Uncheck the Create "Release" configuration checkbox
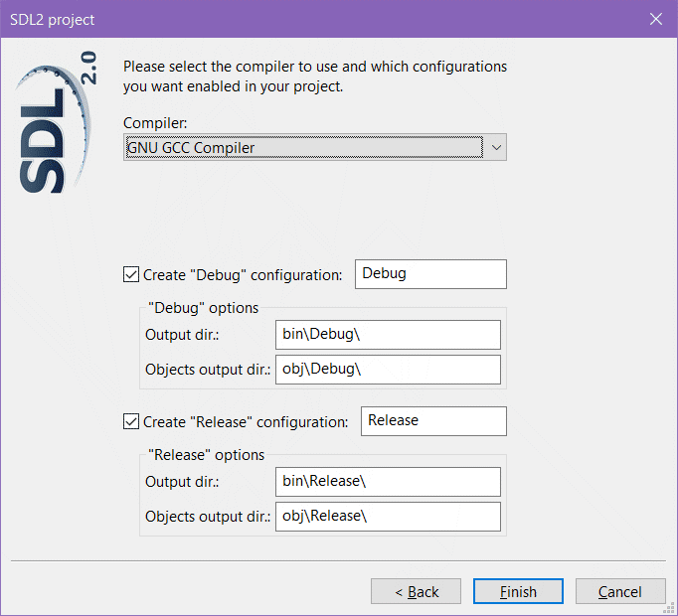678x616 pixels. click(x=131, y=421)
